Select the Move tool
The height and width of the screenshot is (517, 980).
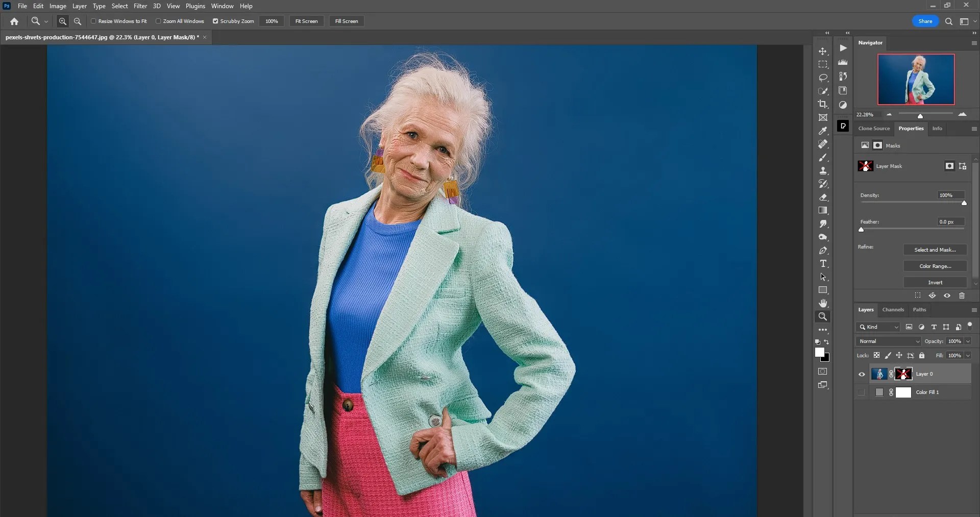(x=823, y=51)
